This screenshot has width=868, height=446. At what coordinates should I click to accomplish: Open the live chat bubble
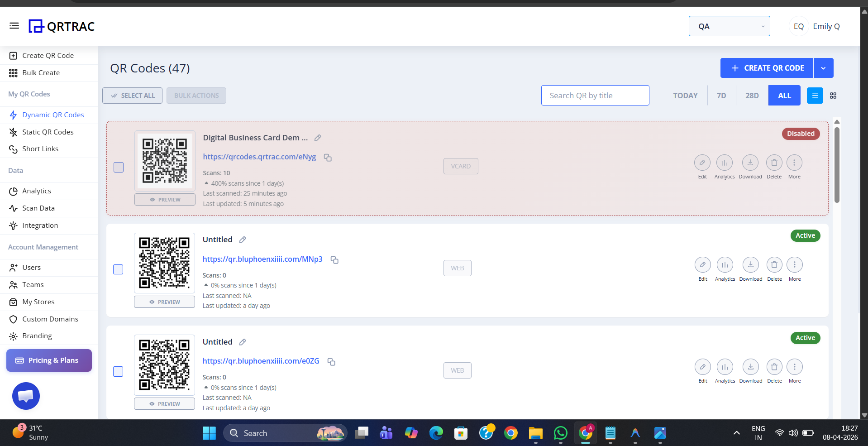pos(26,396)
